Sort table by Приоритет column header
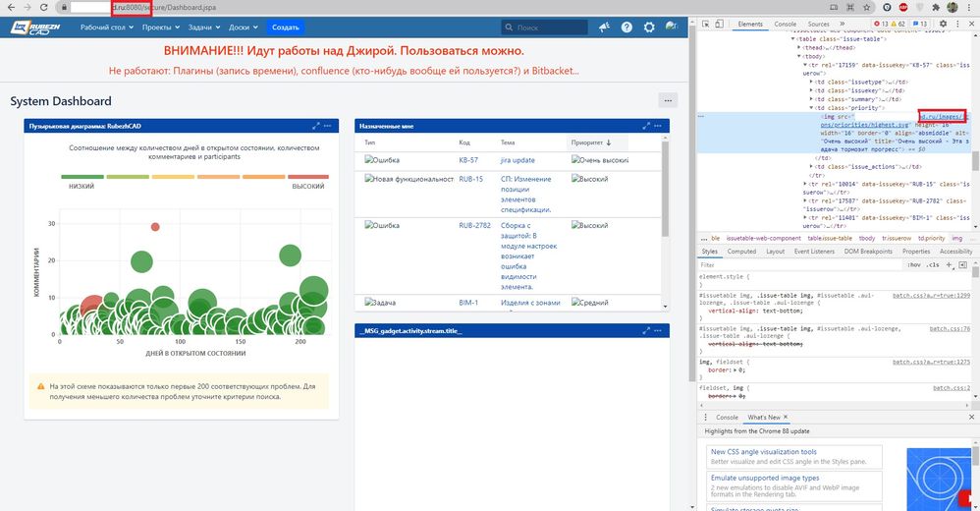 [x=589, y=142]
